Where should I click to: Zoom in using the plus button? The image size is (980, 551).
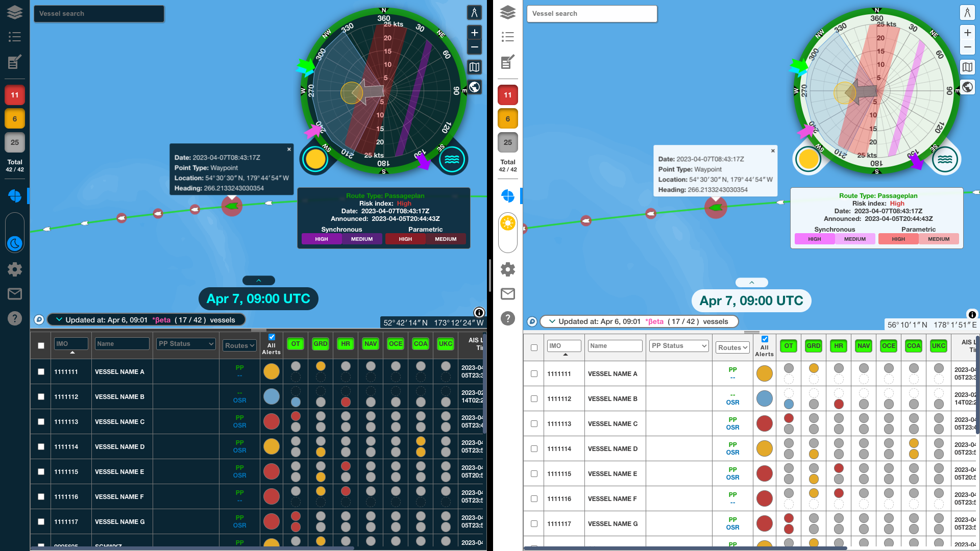474,33
